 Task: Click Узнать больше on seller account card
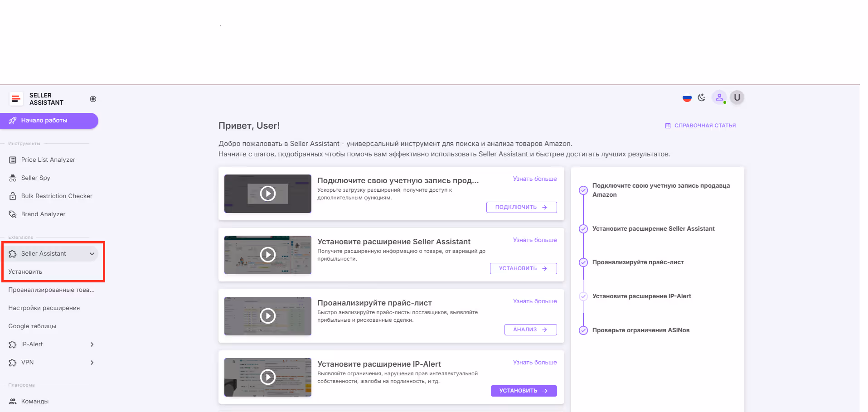[x=535, y=179]
